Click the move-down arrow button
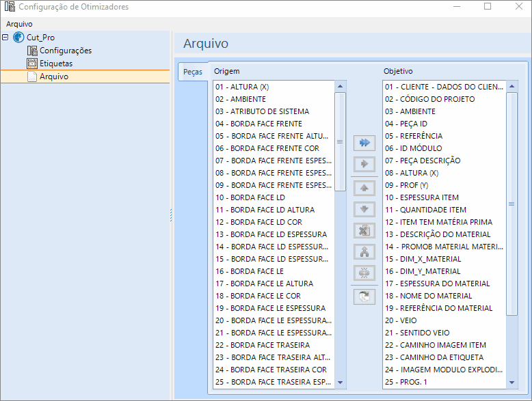Viewport: 532px width, 401px height. click(x=364, y=209)
